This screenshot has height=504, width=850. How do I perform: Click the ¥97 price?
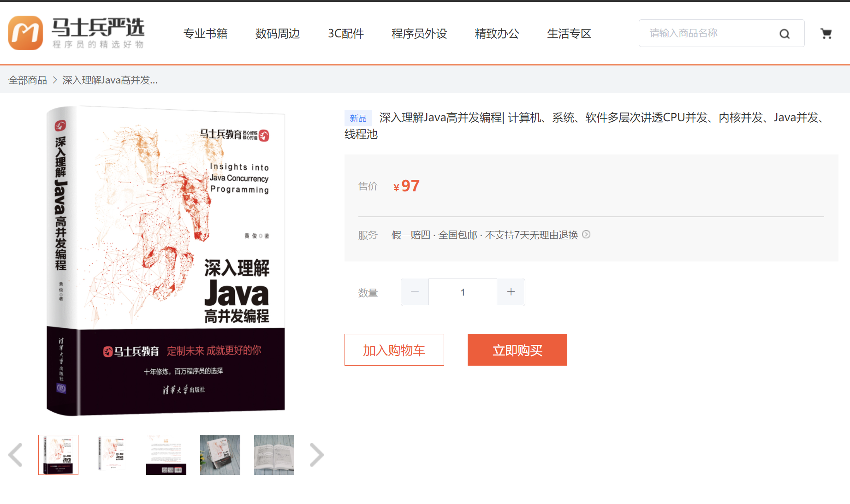click(x=406, y=186)
